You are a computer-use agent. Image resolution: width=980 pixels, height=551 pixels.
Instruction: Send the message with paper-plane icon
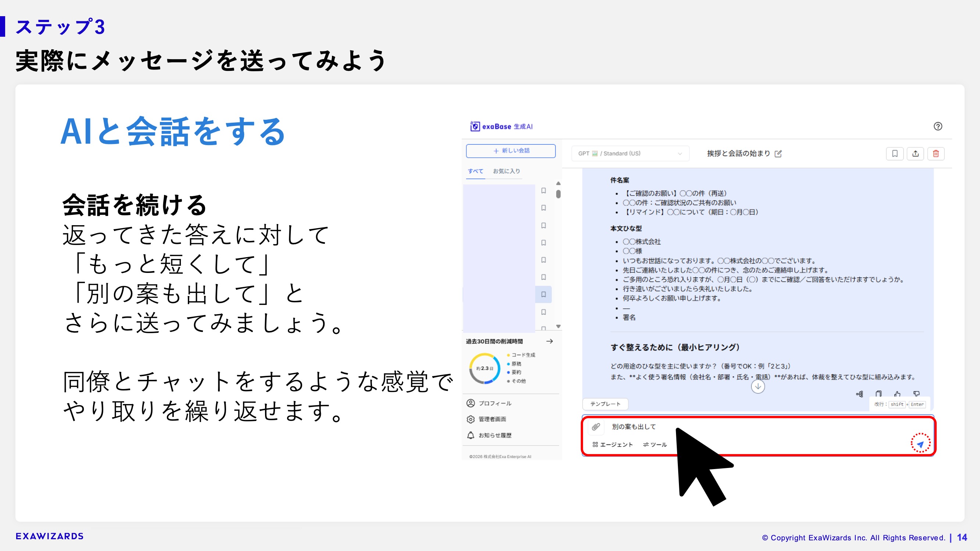(920, 444)
